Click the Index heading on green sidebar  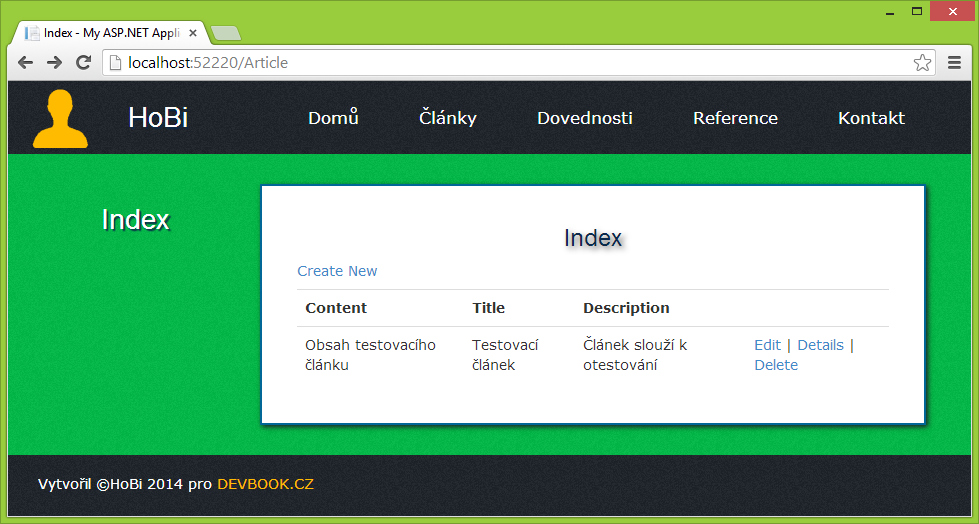pos(135,220)
